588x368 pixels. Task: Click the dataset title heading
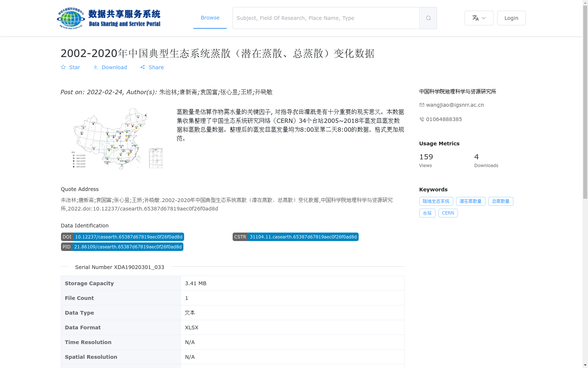click(218, 53)
